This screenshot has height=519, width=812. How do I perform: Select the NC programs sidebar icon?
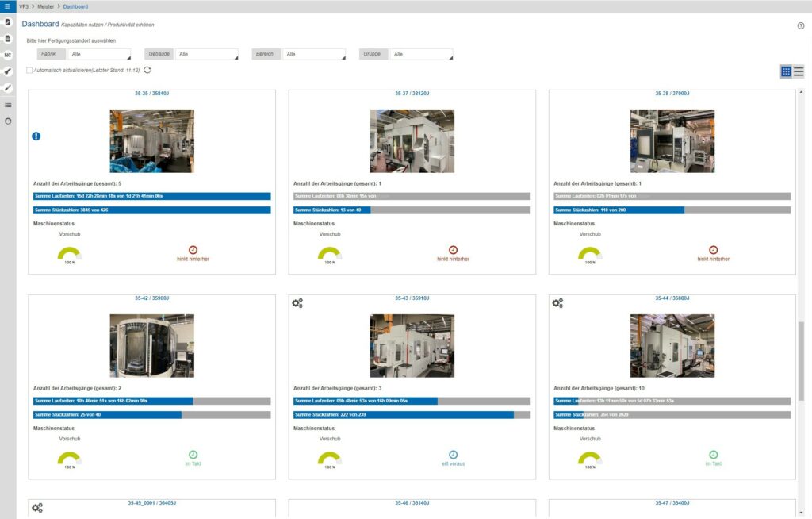[x=8, y=54]
